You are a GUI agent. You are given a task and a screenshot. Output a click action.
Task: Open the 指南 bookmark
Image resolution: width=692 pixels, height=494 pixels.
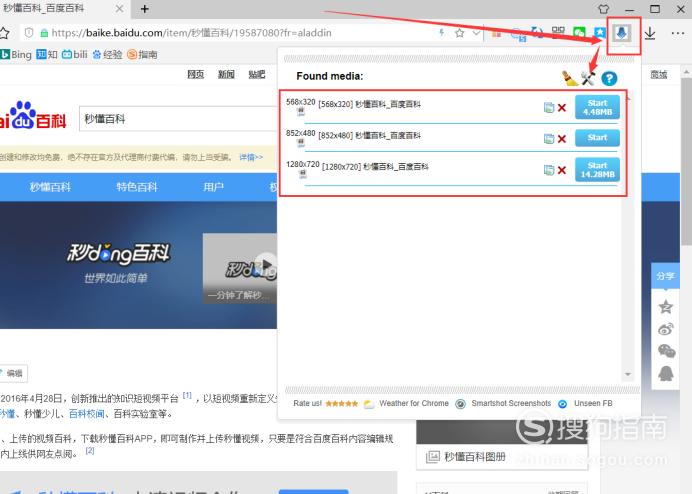(x=142, y=54)
